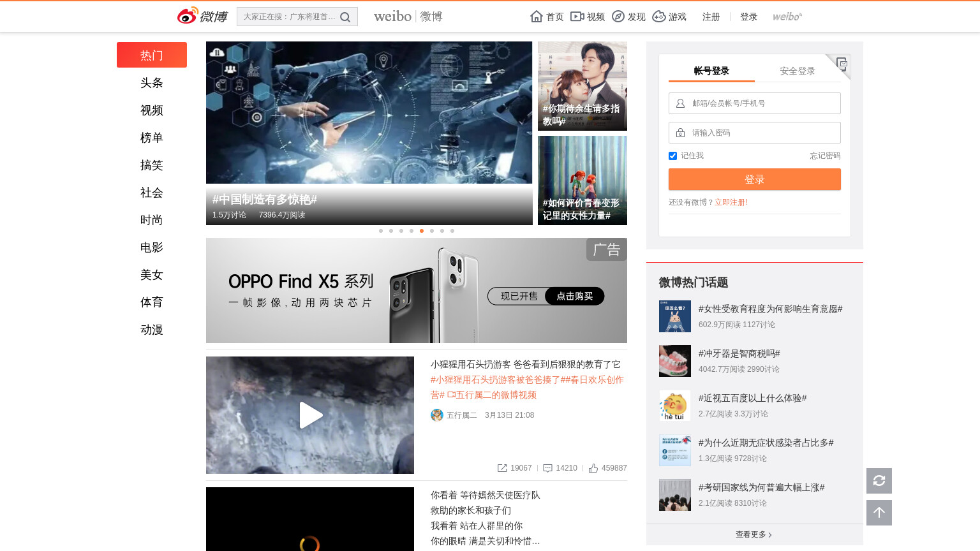Click the 忘记密码 link
The width and height of the screenshot is (980, 551).
click(825, 156)
